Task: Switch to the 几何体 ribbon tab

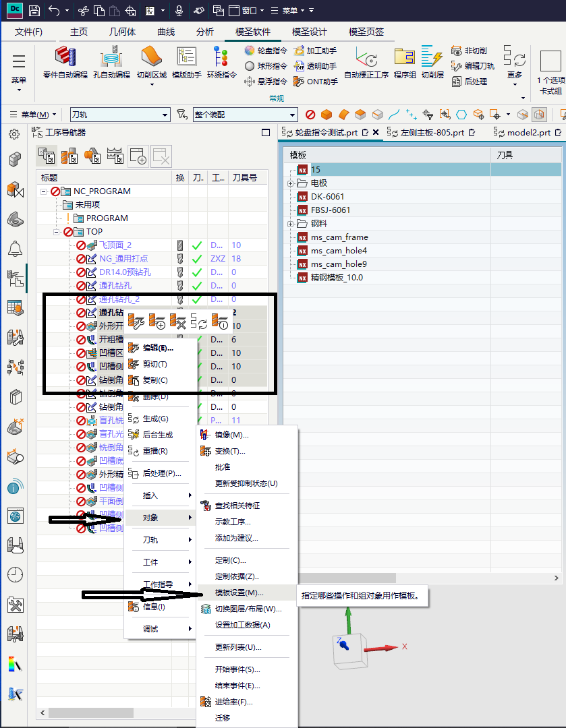Action: coord(123,32)
